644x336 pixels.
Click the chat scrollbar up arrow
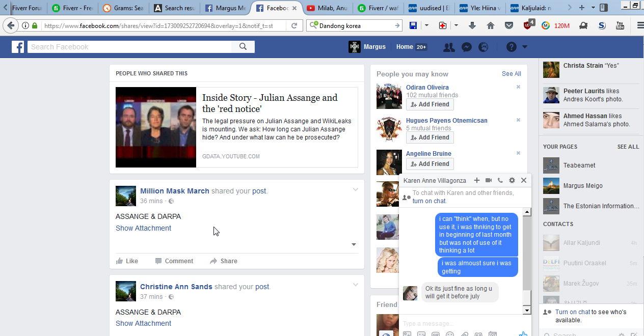(527, 212)
